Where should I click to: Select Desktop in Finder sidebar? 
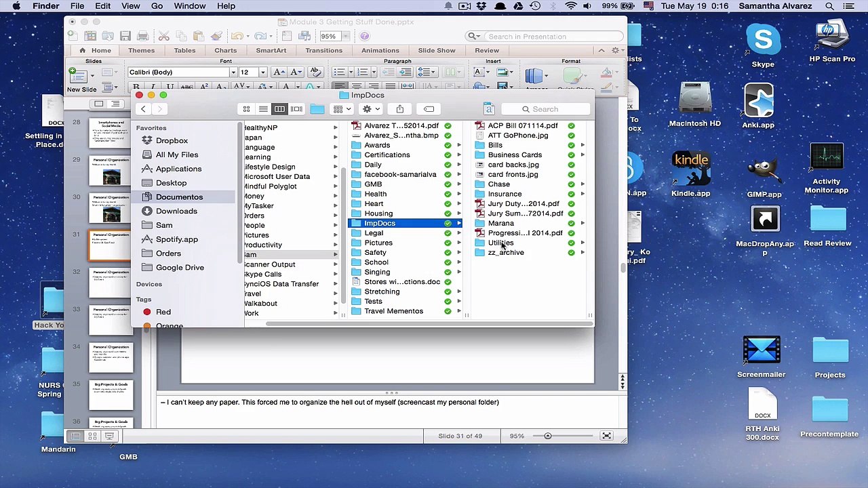tap(171, 183)
